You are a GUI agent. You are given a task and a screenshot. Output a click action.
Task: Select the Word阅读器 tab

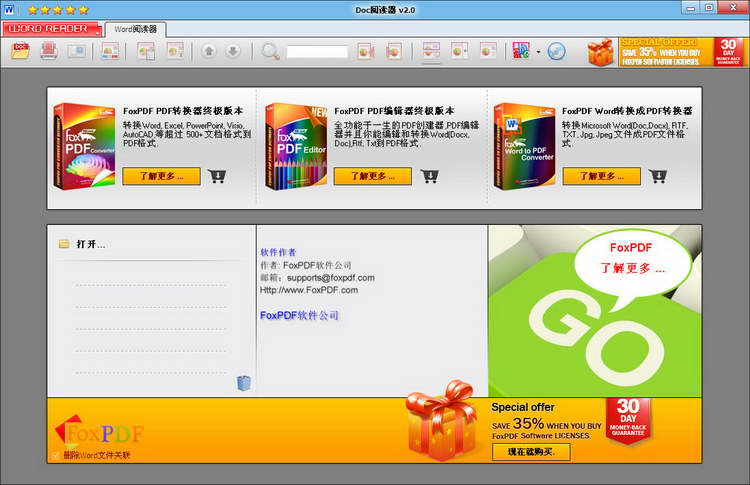tap(135, 29)
